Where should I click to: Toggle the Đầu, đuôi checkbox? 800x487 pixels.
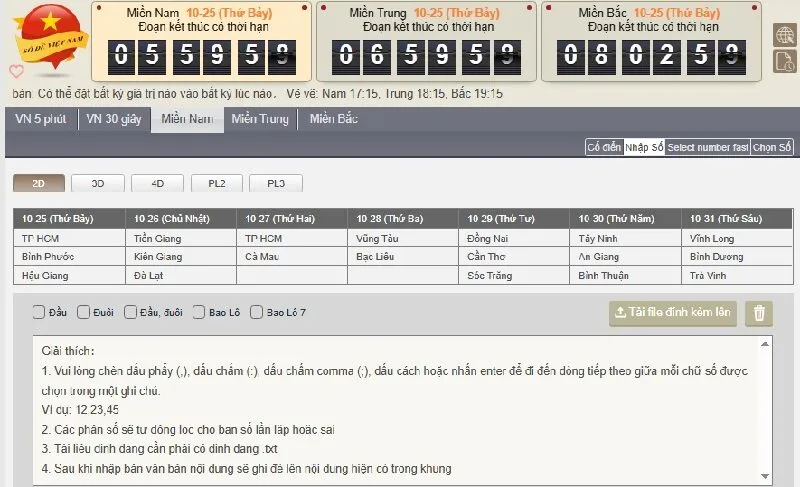(x=131, y=312)
